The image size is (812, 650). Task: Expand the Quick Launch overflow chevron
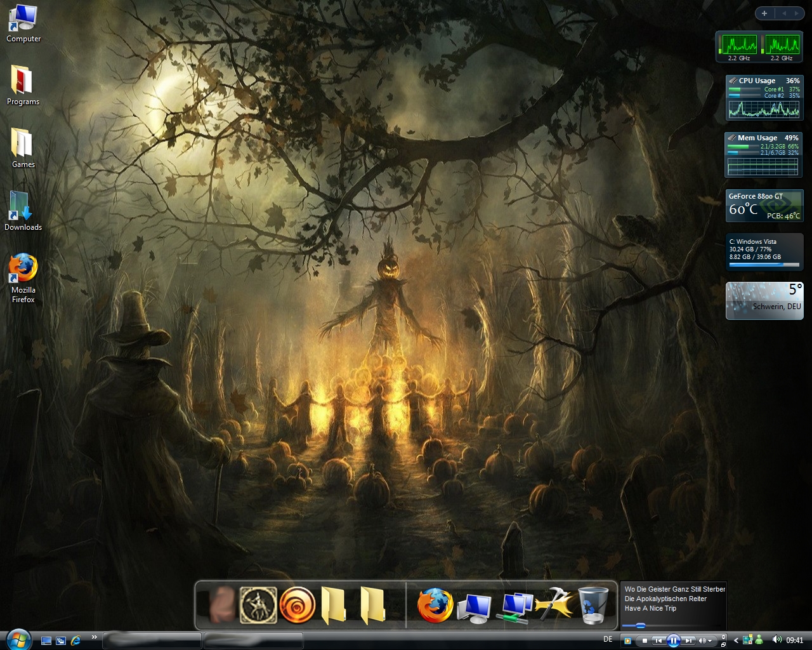(95, 637)
